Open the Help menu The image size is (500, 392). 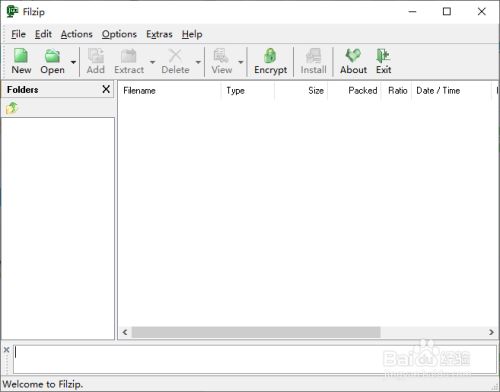192,34
